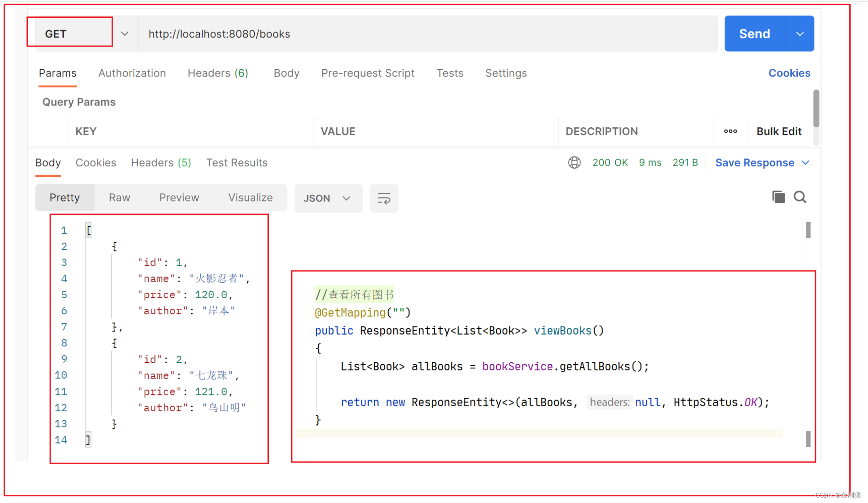Click the DESCRIPTION column header
This screenshot has width=868, height=503.
(x=602, y=131)
